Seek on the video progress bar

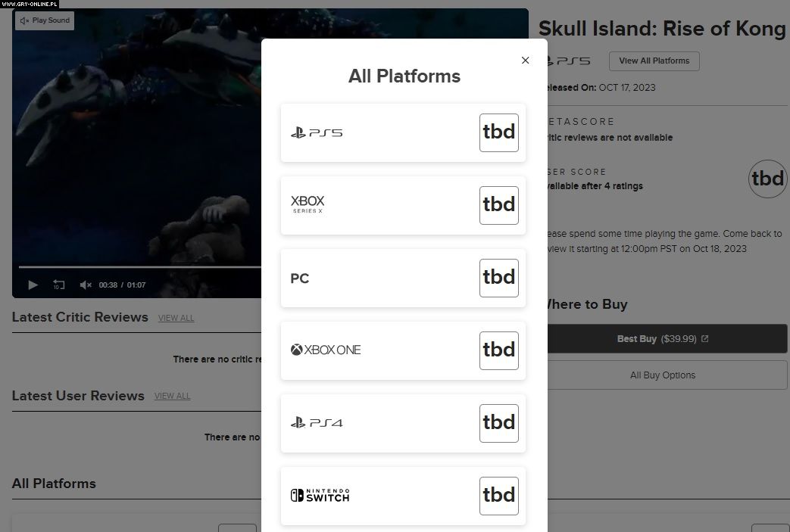point(136,267)
